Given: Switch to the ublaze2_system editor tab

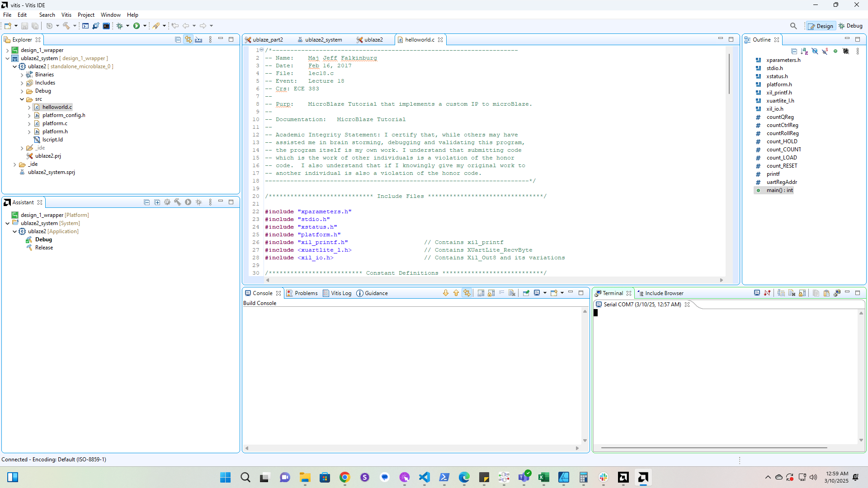Looking at the screenshot, I should coord(323,40).
